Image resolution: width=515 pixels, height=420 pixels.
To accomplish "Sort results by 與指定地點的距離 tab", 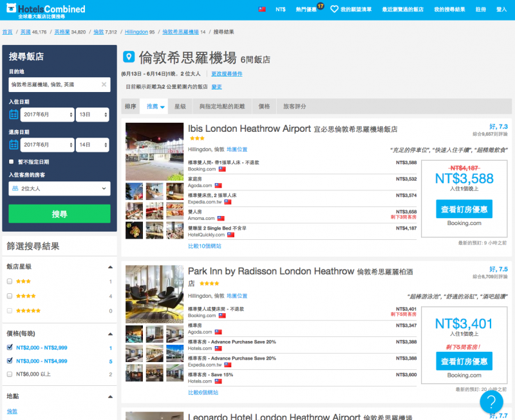I will click(x=222, y=106).
